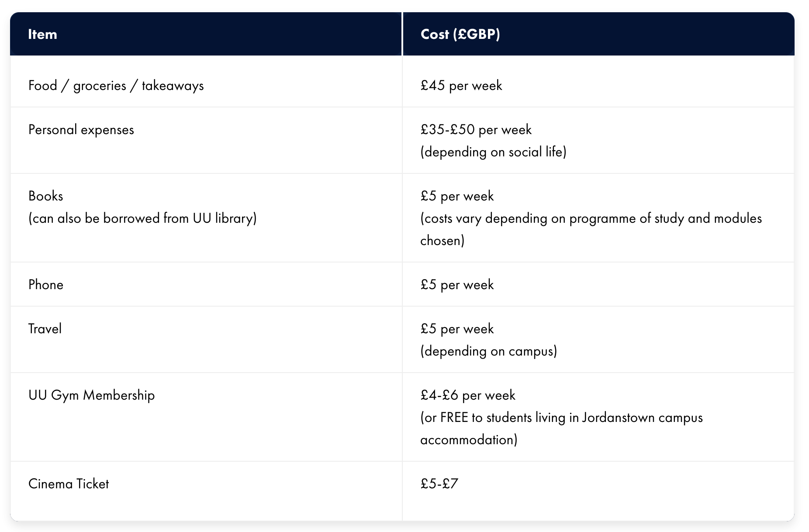The height and width of the screenshot is (532, 809).
Task: Click the depending on social life note
Action: [x=493, y=152]
